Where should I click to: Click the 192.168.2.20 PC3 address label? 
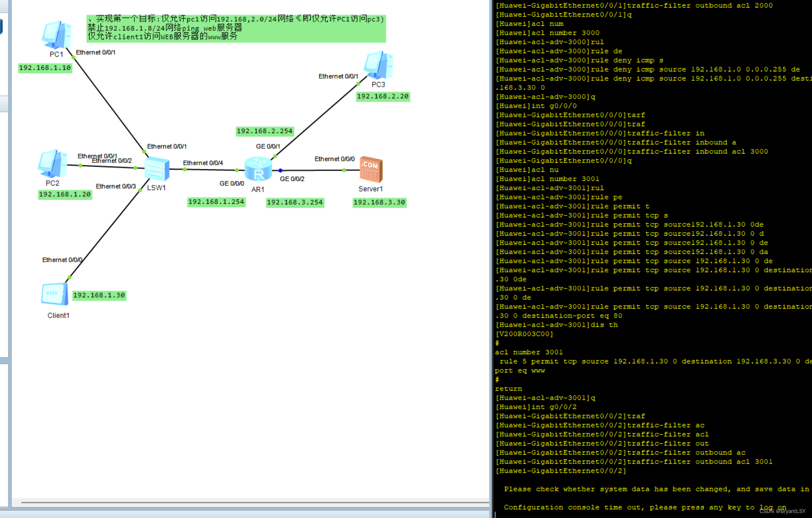click(382, 97)
